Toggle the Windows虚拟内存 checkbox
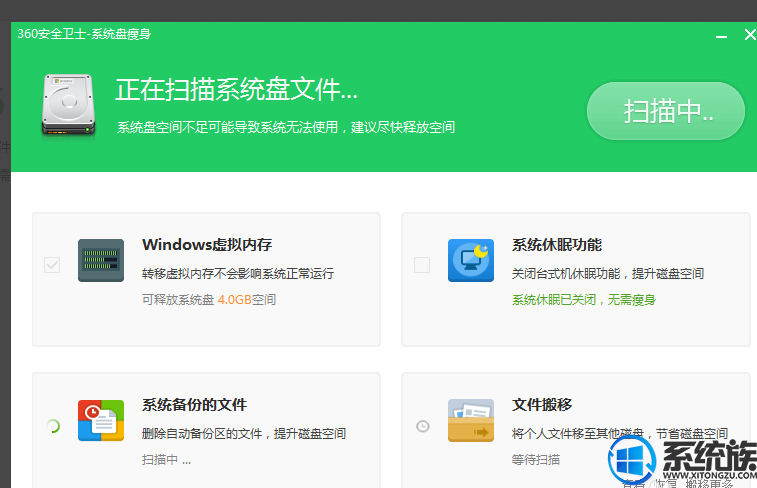Viewport: 757px width, 488px height. click(52, 265)
